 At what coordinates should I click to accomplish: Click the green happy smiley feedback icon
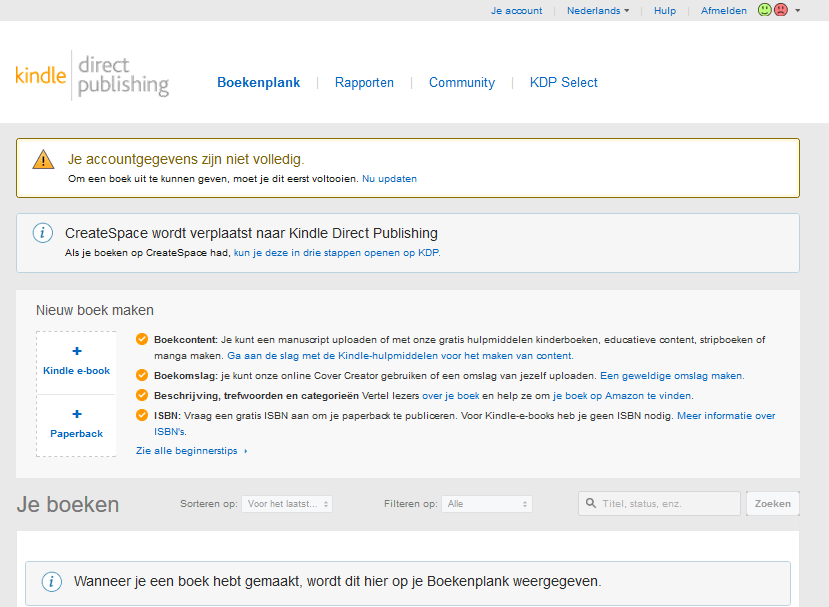[764, 10]
